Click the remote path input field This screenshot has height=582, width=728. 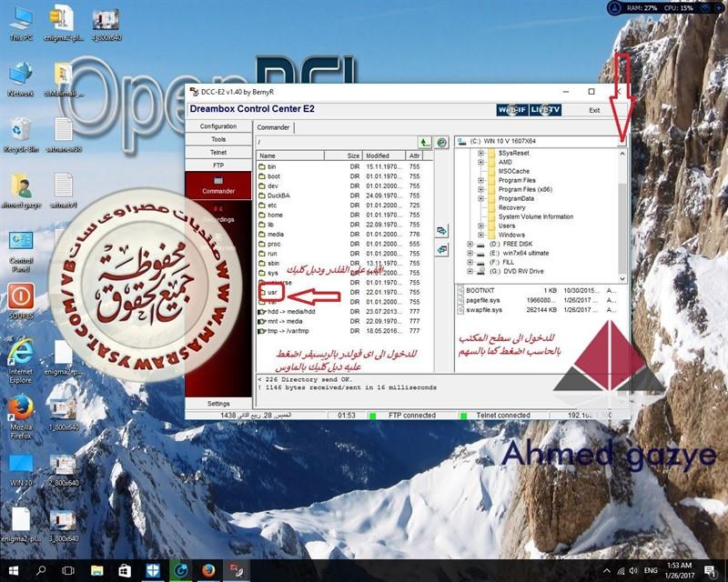click(x=337, y=142)
